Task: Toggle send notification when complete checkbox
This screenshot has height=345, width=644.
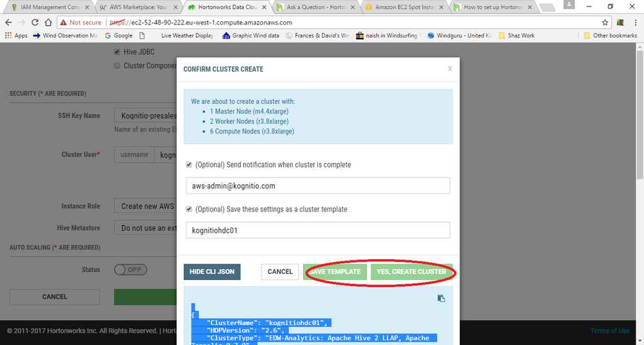Action: (x=189, y=164)
